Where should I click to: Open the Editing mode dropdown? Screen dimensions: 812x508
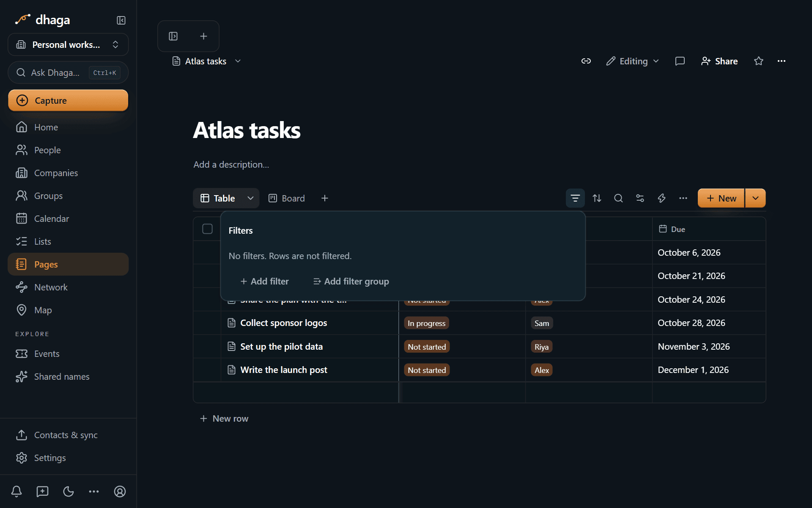click(633, 61)
